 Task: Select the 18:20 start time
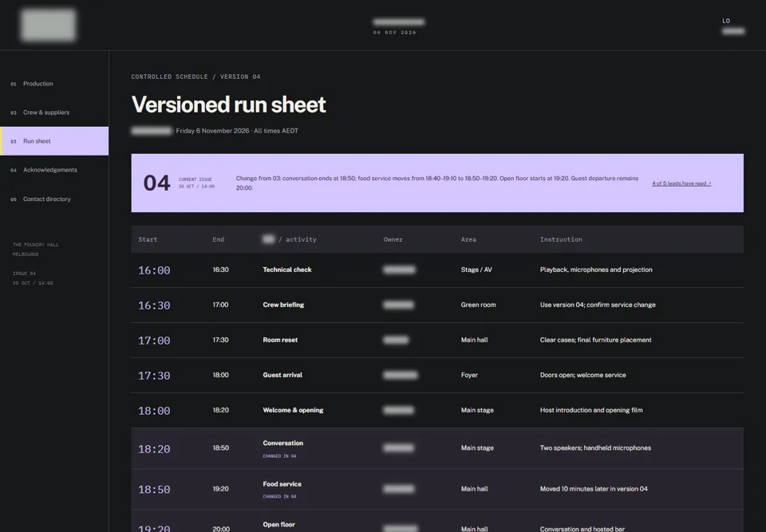(154, 449)
